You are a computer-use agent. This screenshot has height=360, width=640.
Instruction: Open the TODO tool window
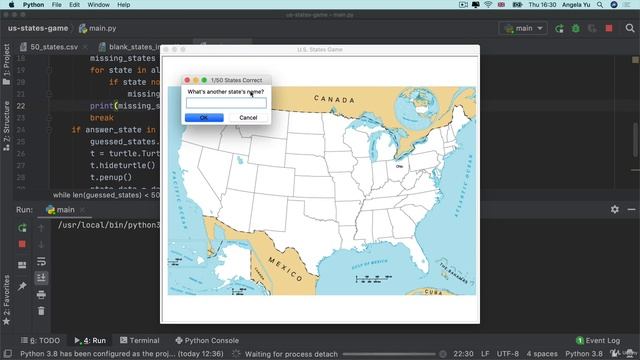(40, 340)
